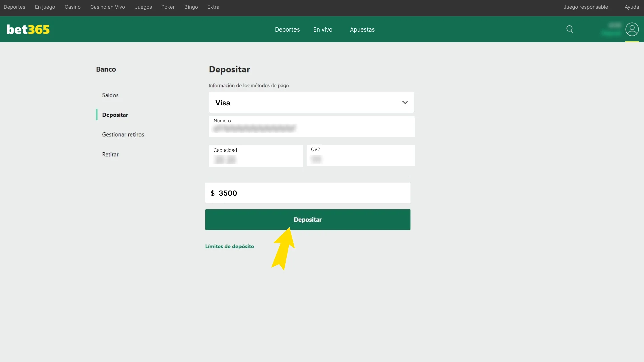This screenshot has width=644, height=362.
Task: Click the Numero card number field
Action: [x=311, y=128]
